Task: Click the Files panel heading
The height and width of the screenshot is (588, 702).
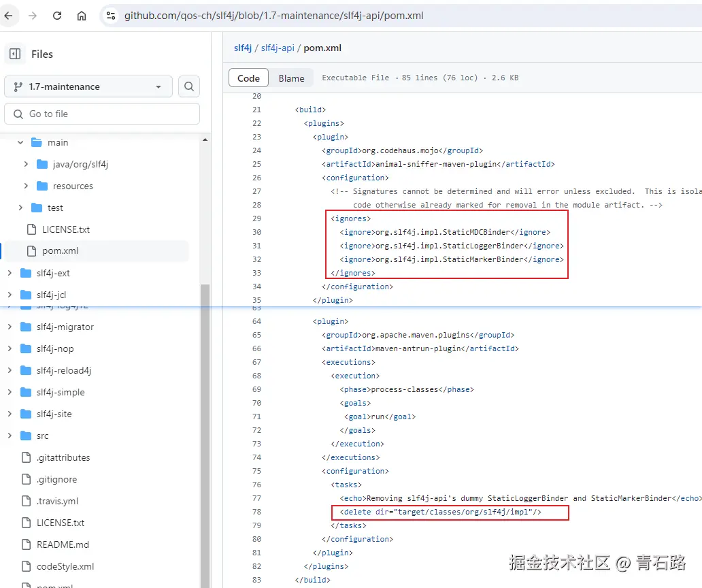Action: 42,54
